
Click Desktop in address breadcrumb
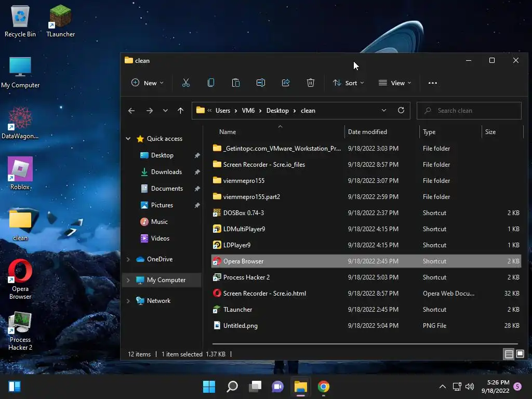277,111
